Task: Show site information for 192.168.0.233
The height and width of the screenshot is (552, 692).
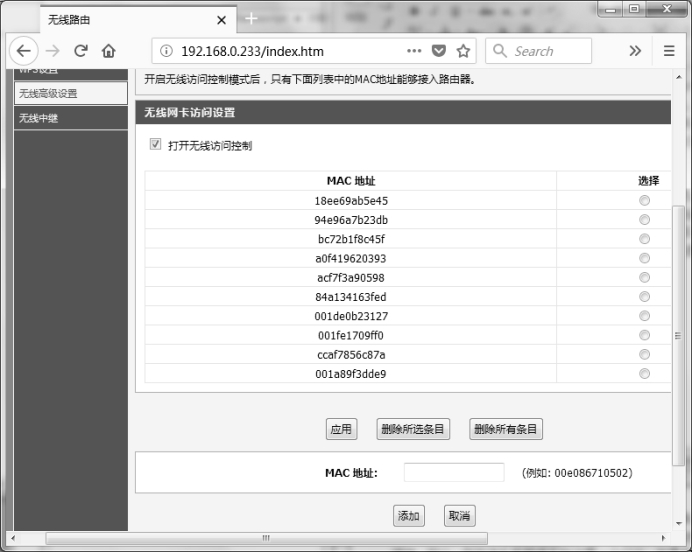Action: point(166,51)
